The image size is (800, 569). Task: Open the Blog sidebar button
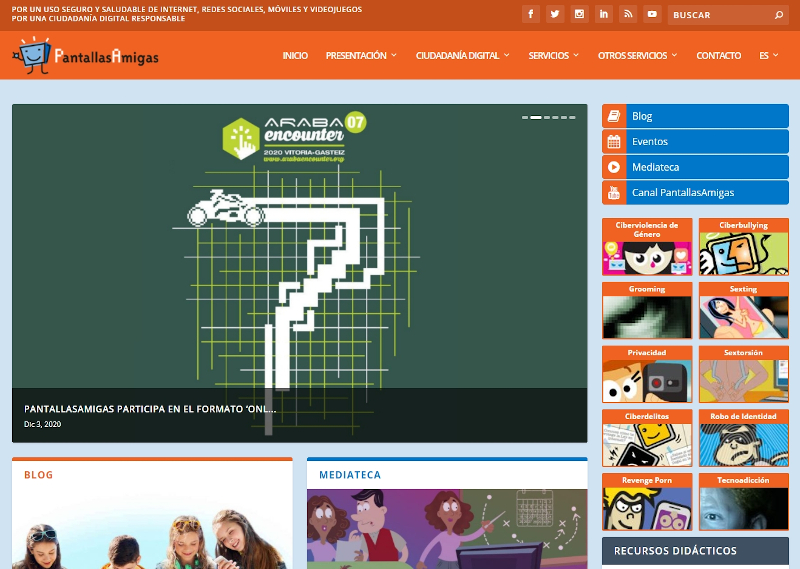(x=695, y=116)
